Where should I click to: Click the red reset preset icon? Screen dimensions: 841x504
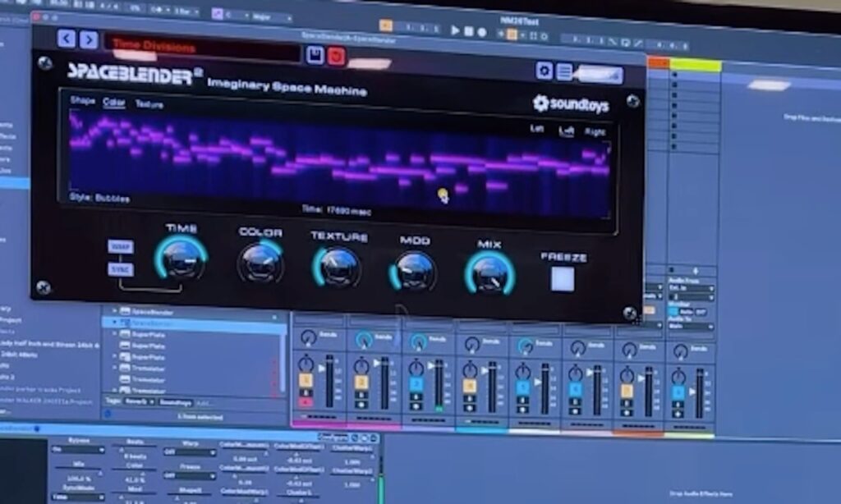tap(336, 56)
